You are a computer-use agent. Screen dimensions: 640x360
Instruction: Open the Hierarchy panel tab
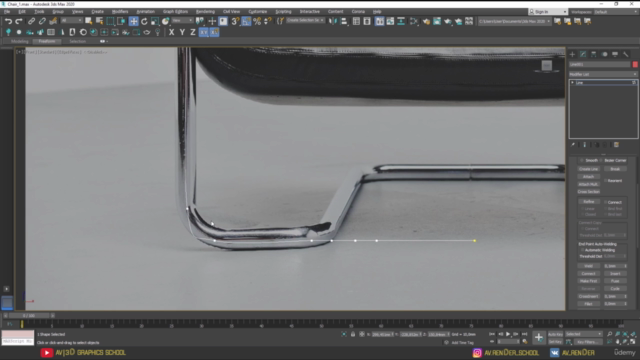click(x=593, y=54)
